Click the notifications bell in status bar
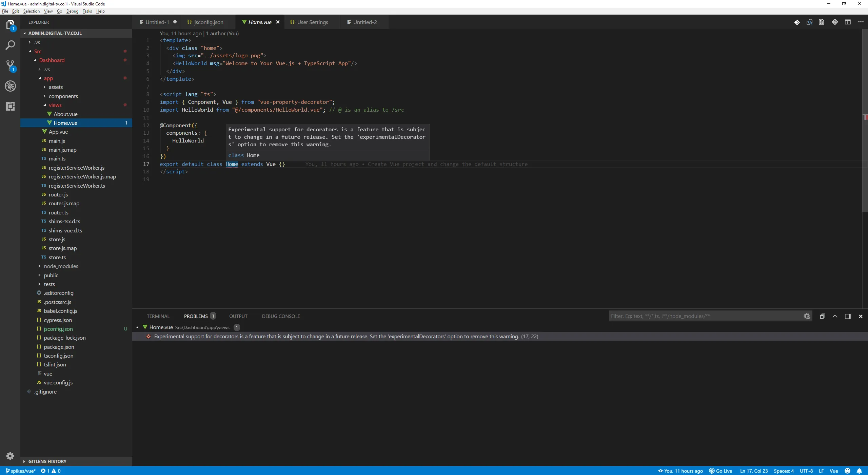 pos(859,471)
